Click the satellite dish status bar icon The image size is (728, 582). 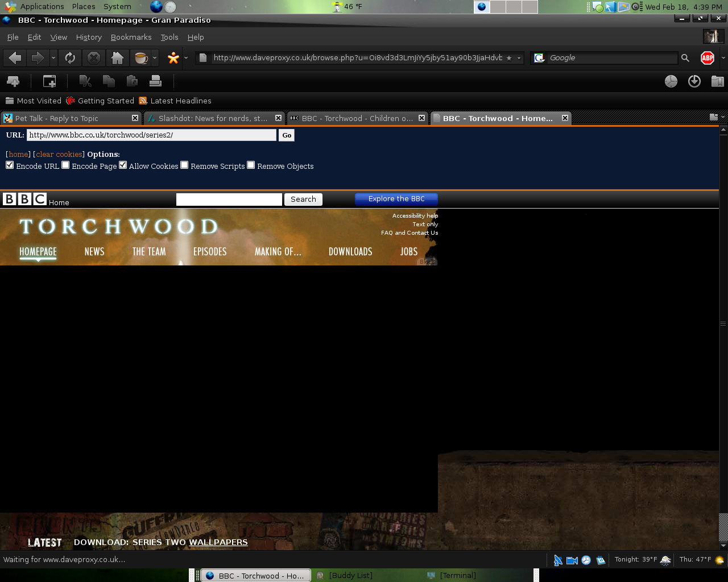coord(558,560)
